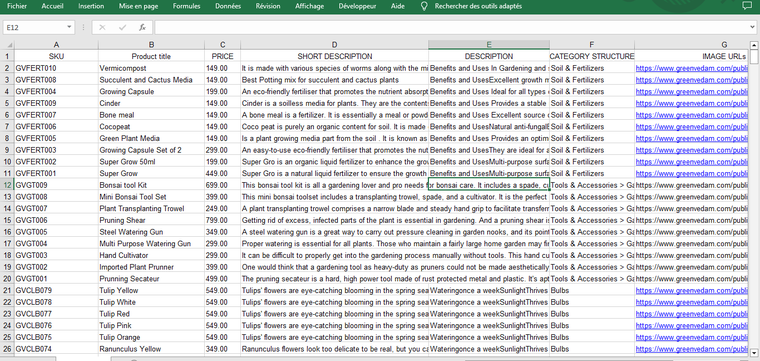Select the Imported Plant Prunner cell

(x=151, y=267)
